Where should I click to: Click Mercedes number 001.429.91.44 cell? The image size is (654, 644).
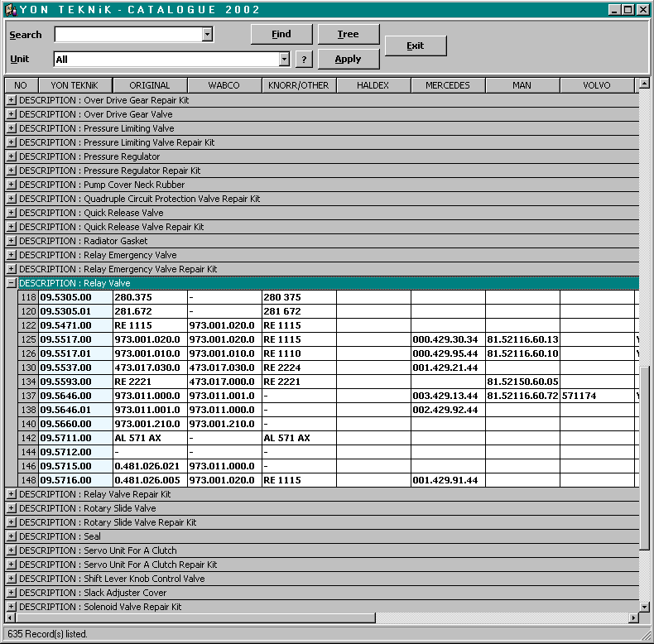coord(448,480)
